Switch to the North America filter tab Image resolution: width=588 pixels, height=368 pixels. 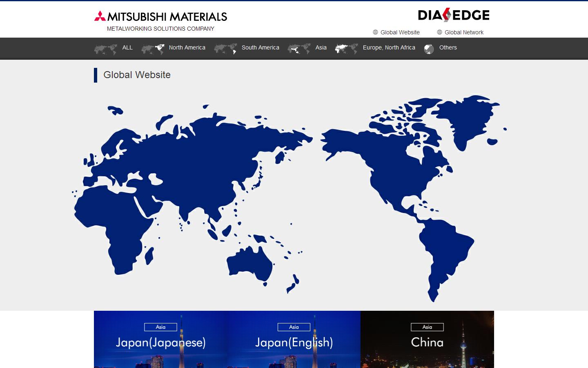(187, 48)
